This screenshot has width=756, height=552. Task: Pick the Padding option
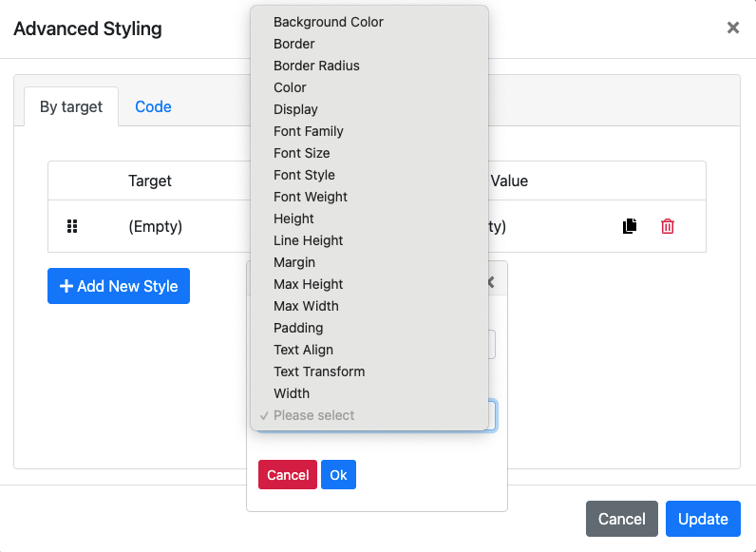coord(298,328)
